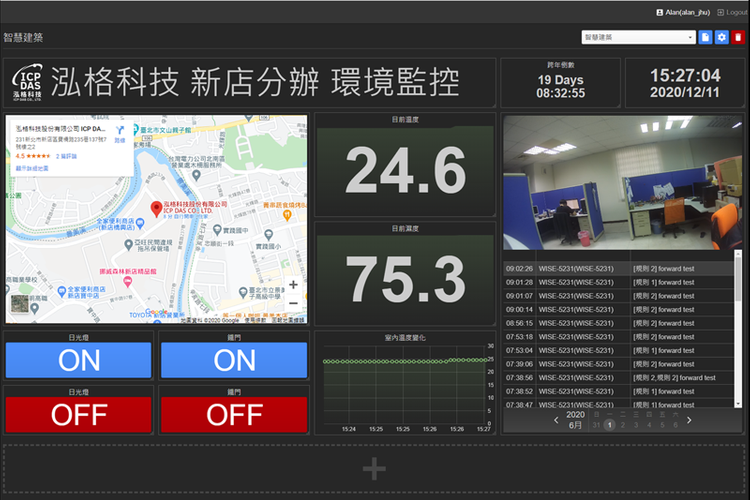Turn ON the right blue door button
Image resolution: width=750 pixels, height=500 pixels.
pyautogui.click(x=235, y=360)
